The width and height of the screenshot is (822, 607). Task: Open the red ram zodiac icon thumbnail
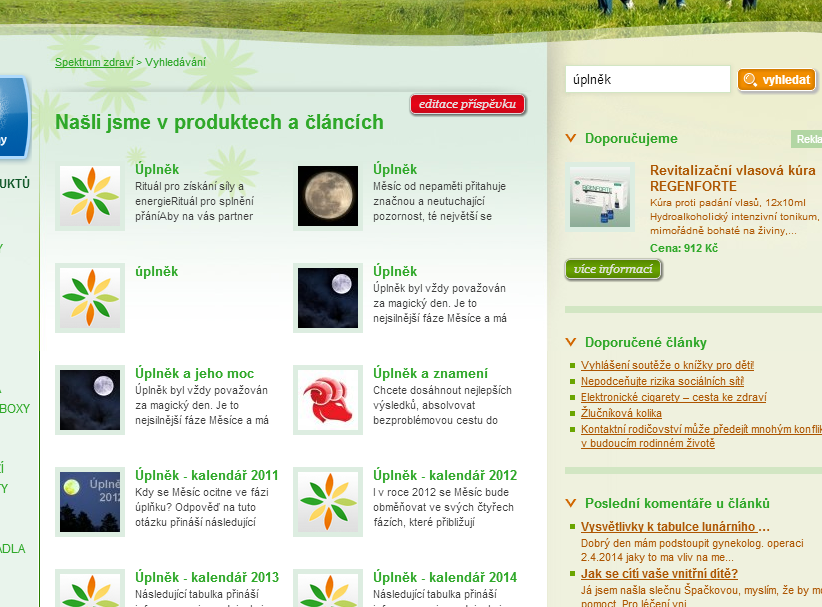pos(328,400)
